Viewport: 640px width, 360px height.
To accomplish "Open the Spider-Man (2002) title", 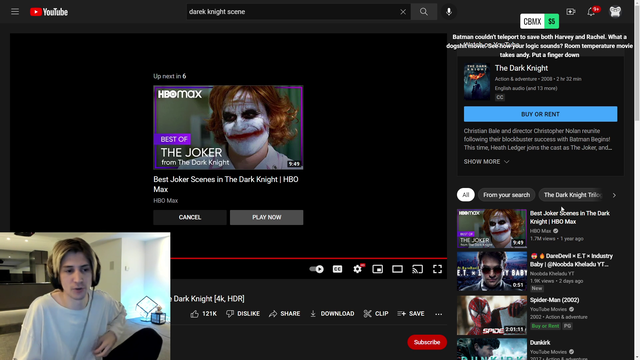I will click(x=554, y=300).
